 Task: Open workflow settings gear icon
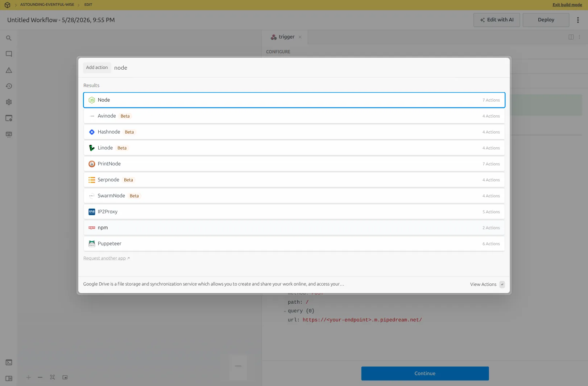click(9, 102)
